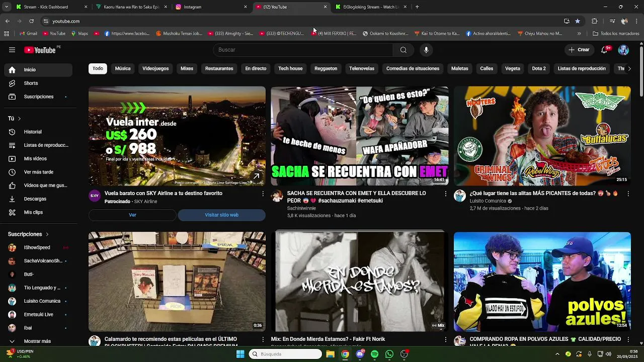Go back with the browser back arrow
The image size is (644, 362).
7,21
